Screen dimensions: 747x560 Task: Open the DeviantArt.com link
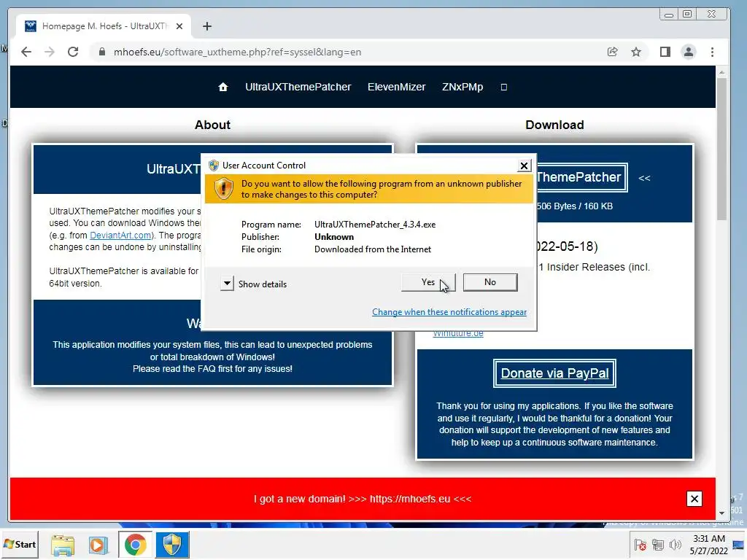point(120,236)
